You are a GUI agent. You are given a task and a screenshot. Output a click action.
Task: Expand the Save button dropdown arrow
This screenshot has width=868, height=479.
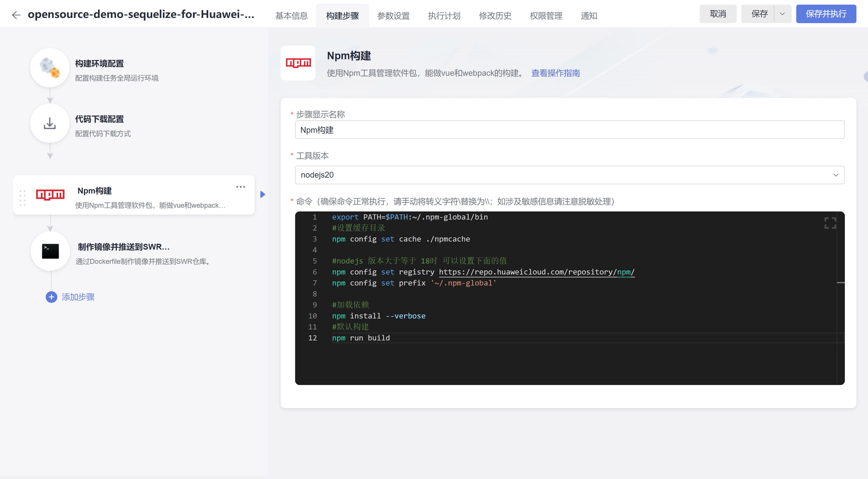point(782,14)
